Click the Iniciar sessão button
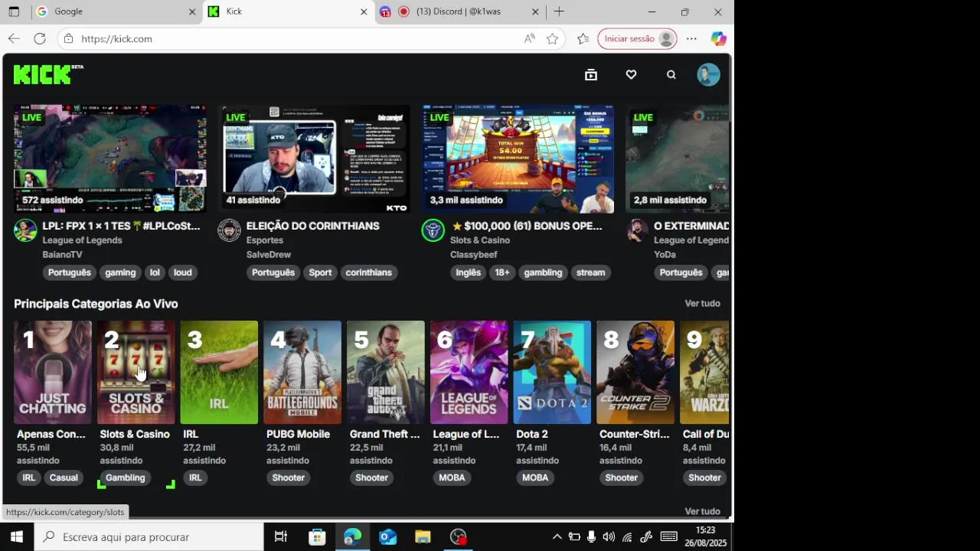The height and width of the screenshot is (551, 980). coord(639,38)
